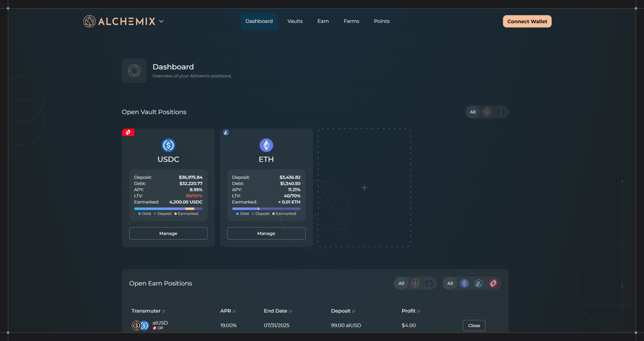This screenshot has height=341, width=644.
Task: Go to the Farms tab
Action: point(351,21)
